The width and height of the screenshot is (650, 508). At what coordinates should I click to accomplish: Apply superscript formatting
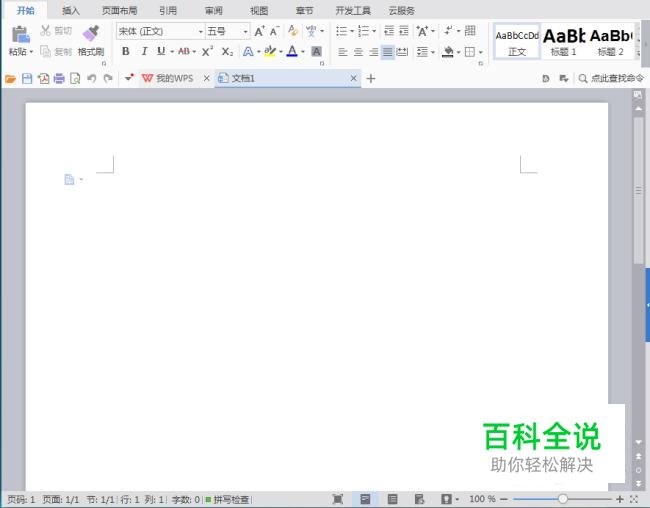pyautogui.click(x=207, y=51)
